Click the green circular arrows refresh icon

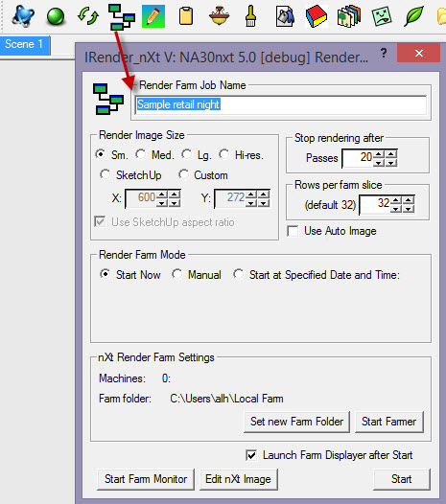coord(88,16)
